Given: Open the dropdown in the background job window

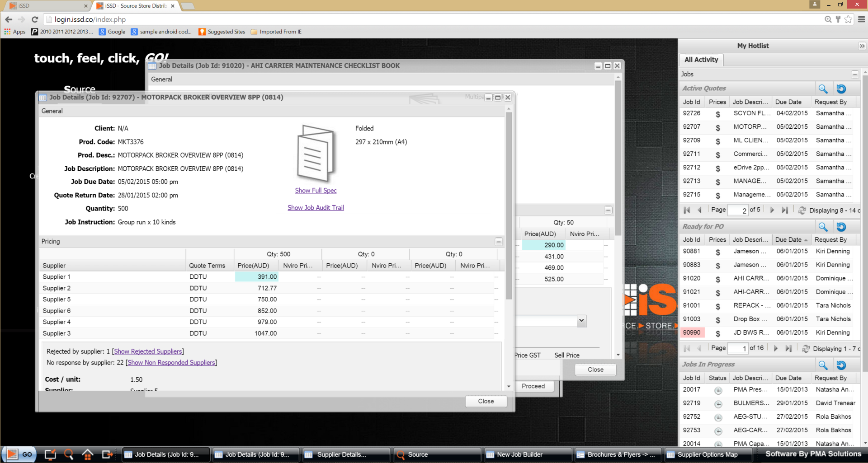Looking at the screenshot, I should coord(581,321).
